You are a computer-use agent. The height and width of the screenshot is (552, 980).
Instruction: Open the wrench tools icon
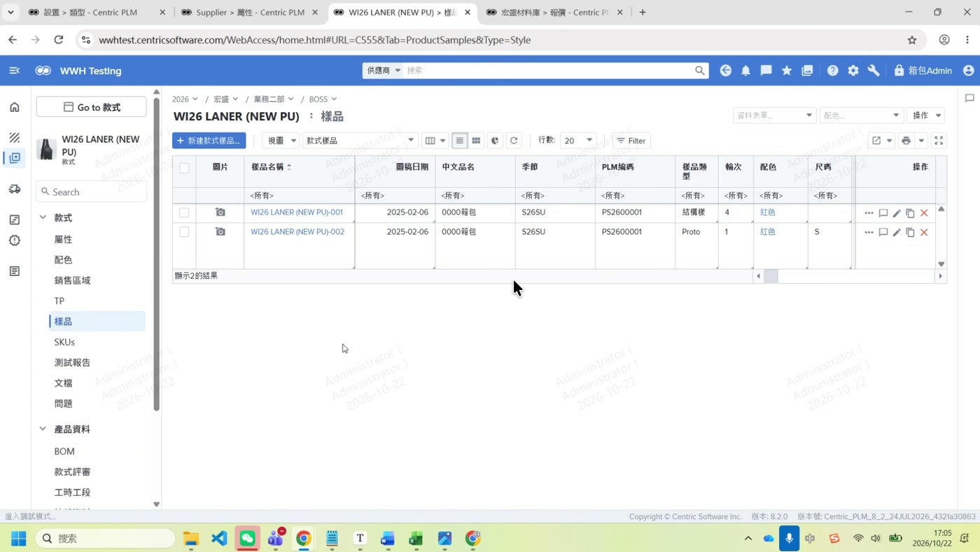point(874,71)
